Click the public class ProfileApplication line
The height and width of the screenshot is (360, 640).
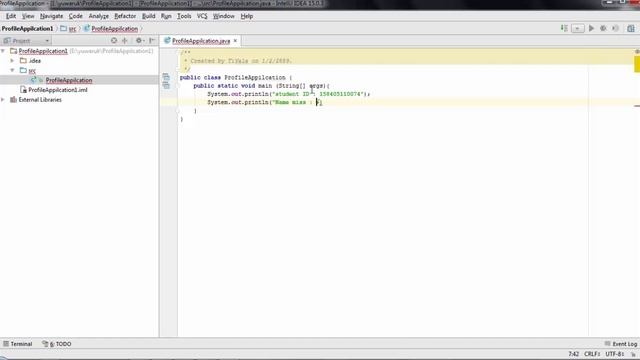point(236,78)
